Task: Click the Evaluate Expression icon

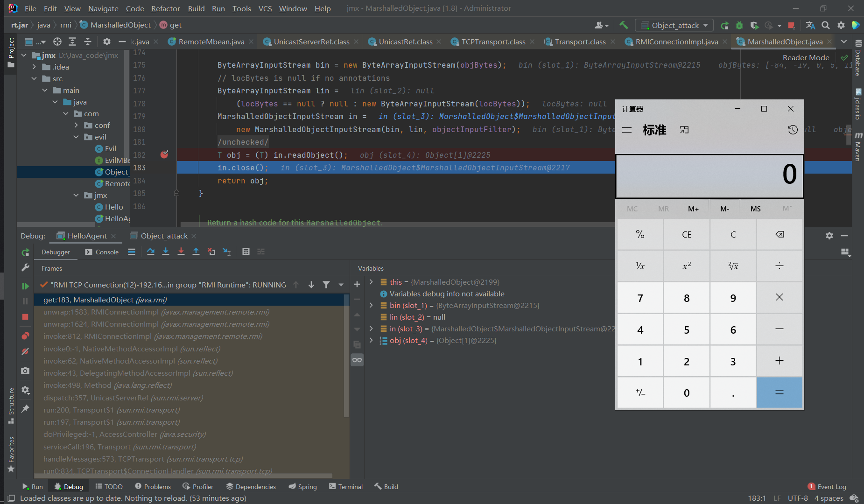Action: pyautogui.click(x=246, y=252)
